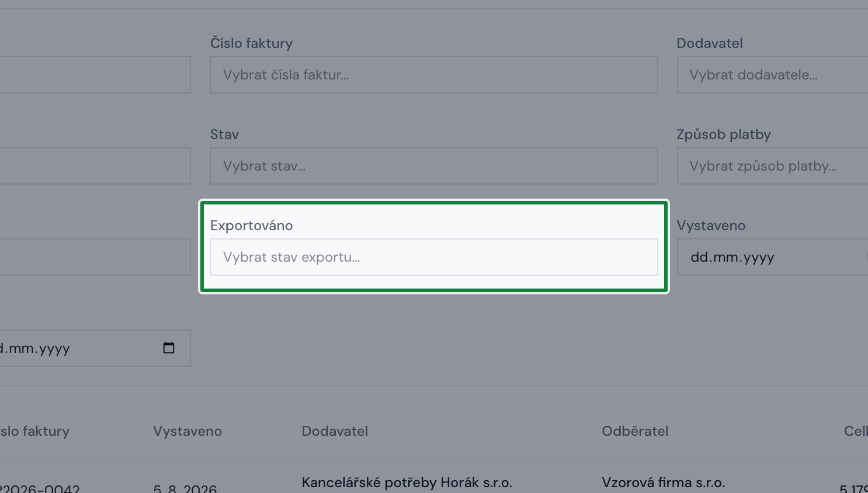Open invoice number ending in 2026-0042
Screen dimensions: 868x493
tap(40, 488)
